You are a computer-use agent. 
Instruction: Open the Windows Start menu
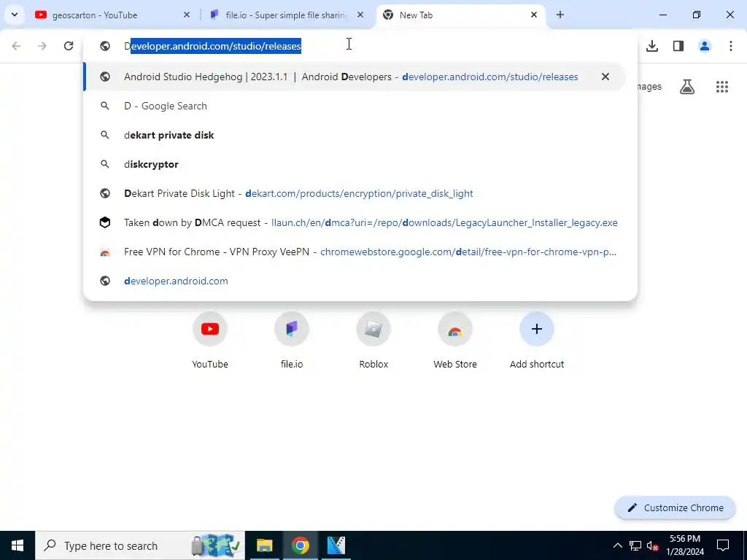click(x=18, y=545)
